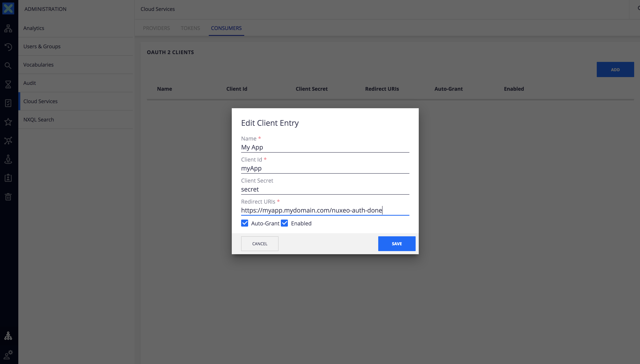Click the Add button for OAuth clients

(615, 69)
